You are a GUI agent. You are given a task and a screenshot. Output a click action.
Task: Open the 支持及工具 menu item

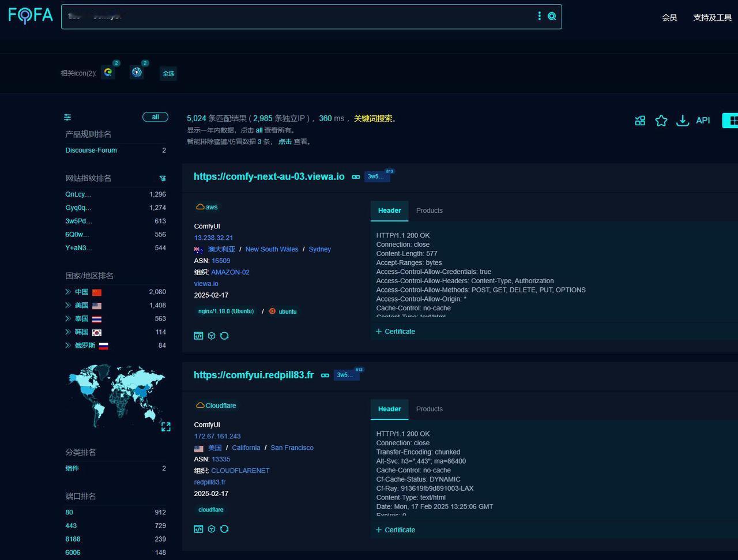click(x=713, y=18)
